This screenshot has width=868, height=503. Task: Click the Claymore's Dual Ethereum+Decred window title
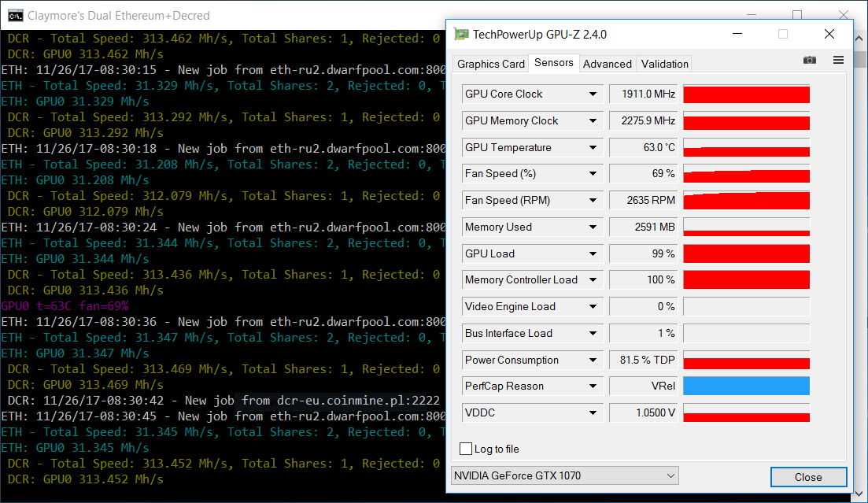pos(119,16)
